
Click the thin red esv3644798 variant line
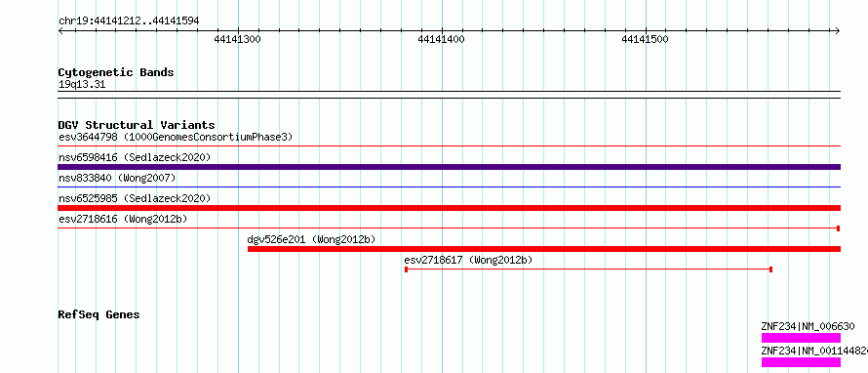449,146
